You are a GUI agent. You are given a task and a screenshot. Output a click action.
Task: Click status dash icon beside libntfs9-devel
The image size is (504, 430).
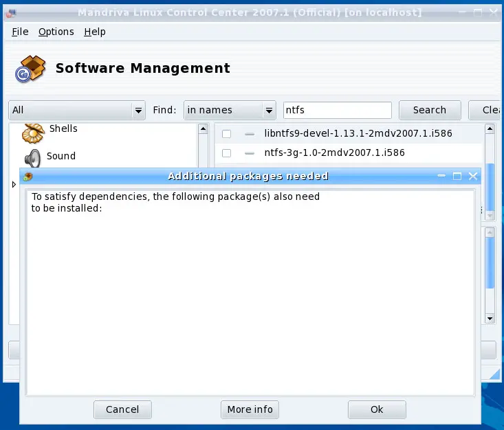tap(250, 134)
